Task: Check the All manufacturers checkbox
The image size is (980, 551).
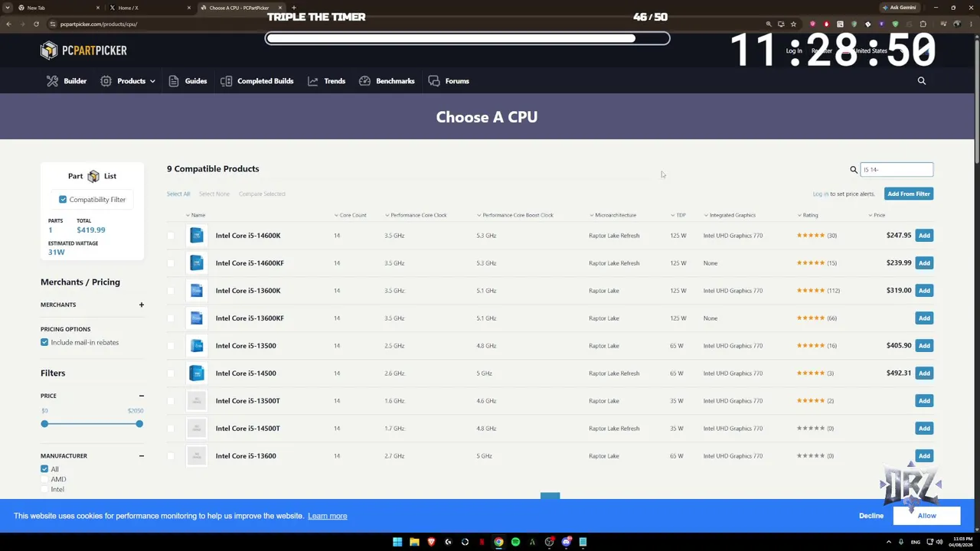Action: point(44,469)
